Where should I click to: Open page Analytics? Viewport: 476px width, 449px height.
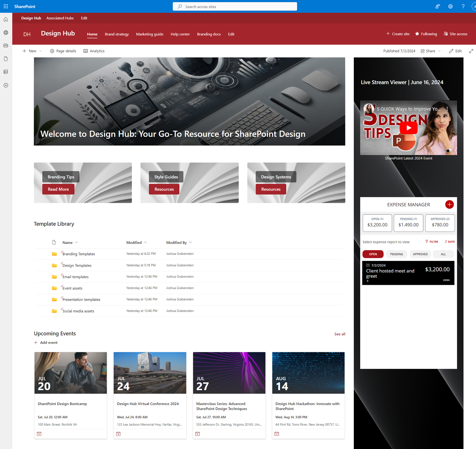(94, 51)
